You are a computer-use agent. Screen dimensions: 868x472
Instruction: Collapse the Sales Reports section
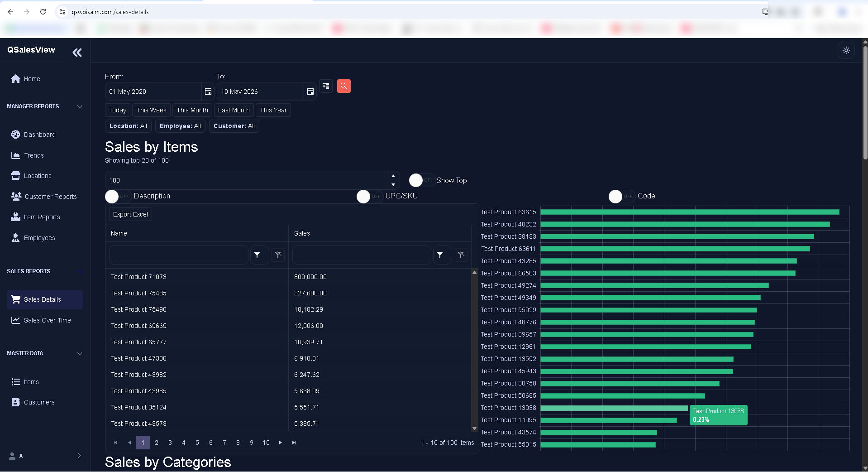(x=80, y=271)
